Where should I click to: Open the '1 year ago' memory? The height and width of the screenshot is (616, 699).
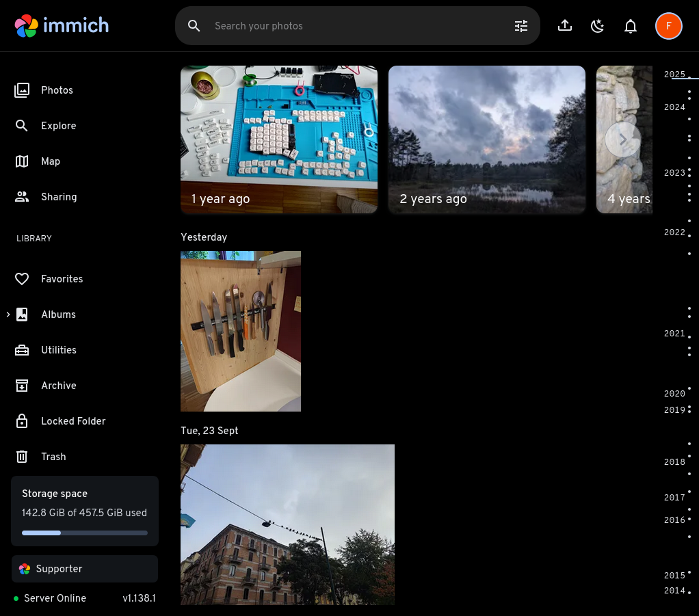tap(279, 139)
